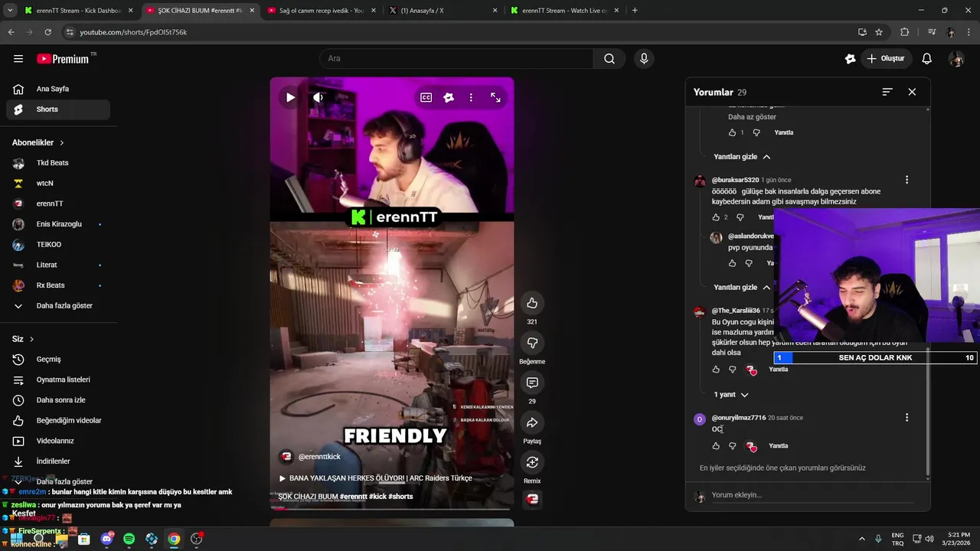Go to YouTube Premium home logo
This screenshot has width=980, height=551.
tap(63, 59)
